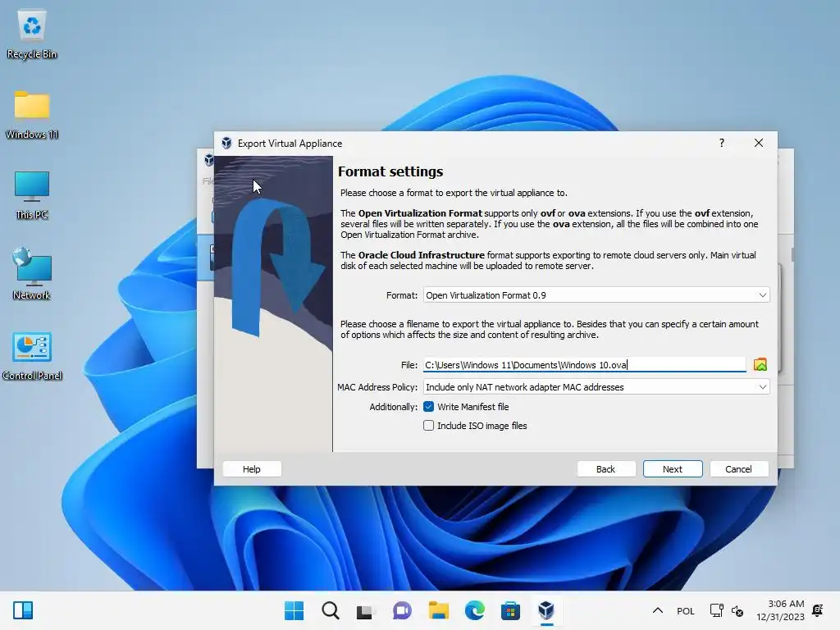
Task: Open clock and date flyout
Action: pos(780,610)
